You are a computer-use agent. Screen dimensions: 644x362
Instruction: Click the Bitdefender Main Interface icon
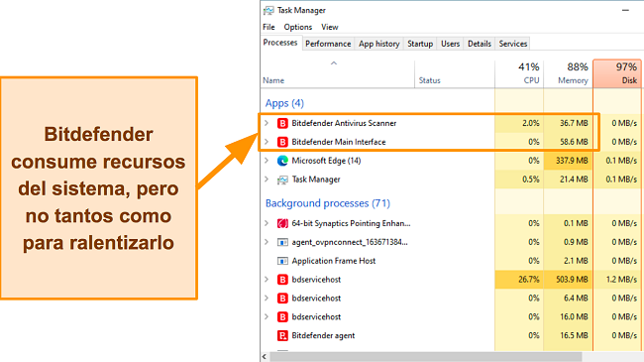(282, 142)
